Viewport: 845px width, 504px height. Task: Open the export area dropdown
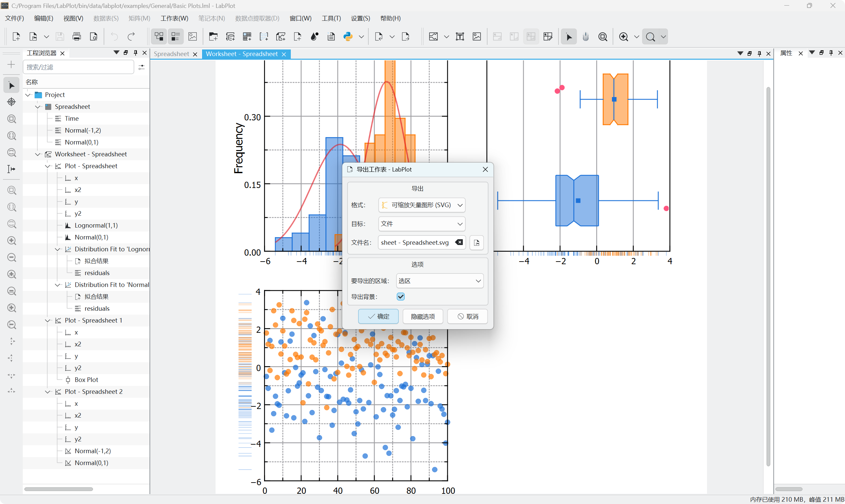(440, 281)
